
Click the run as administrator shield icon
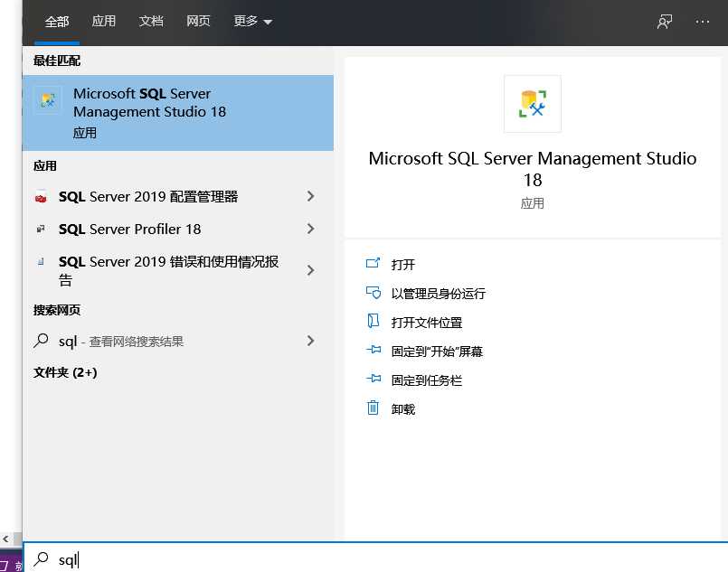pyautogui.click(x=373, y=292)
